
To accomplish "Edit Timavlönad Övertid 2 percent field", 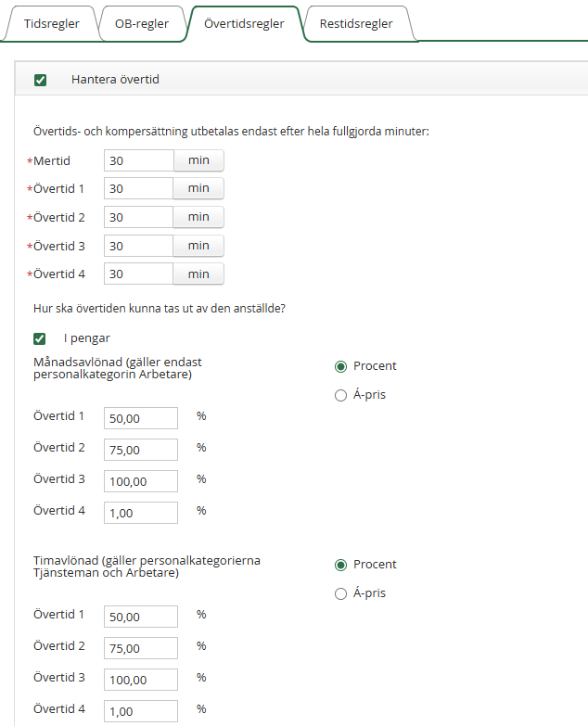I will [140, 648].
